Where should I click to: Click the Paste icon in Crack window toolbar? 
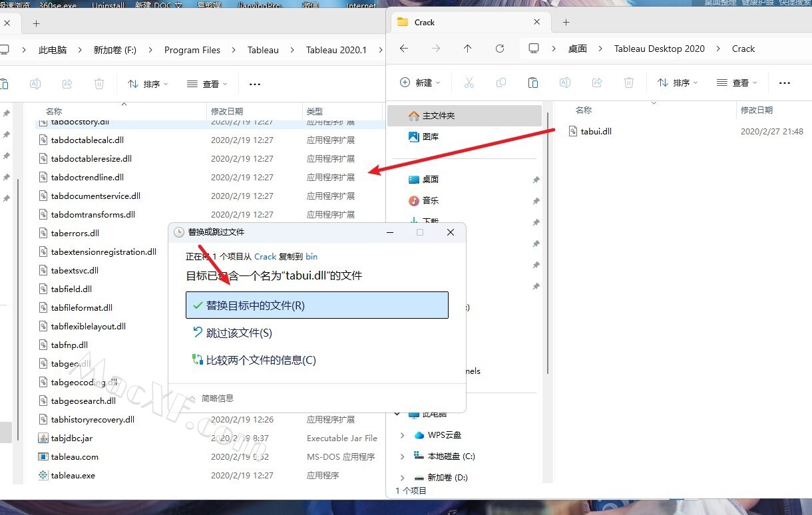tap(533, 83)
